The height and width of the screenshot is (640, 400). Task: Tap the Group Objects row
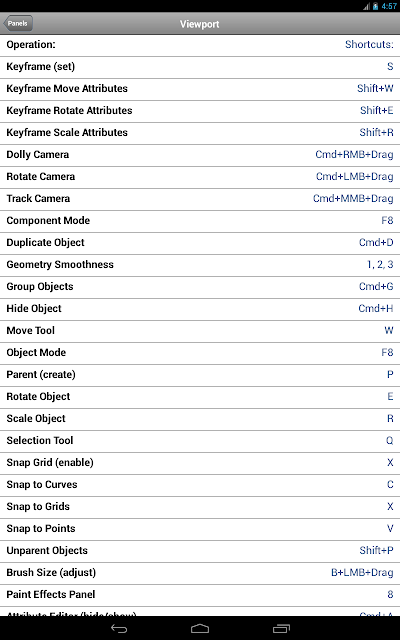pyautogui.click(x=200, y=287)
